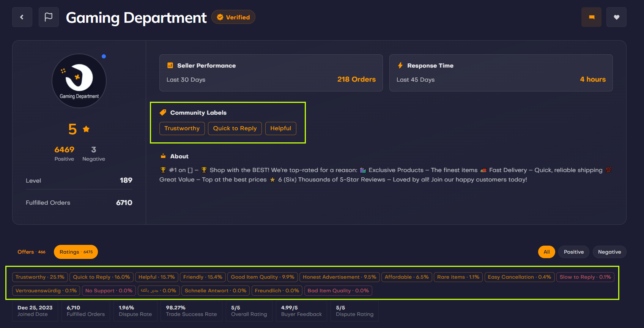This screenshot has height=328, width=644.
Task: Select the Ratings tab
Action: pyautogui.click(x=76, y=252)
